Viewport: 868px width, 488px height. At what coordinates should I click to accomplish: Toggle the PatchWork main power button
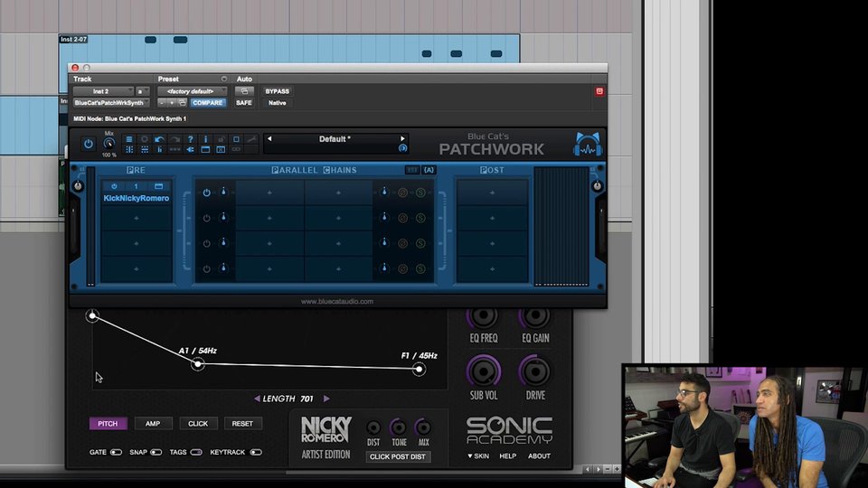point(89,144)
